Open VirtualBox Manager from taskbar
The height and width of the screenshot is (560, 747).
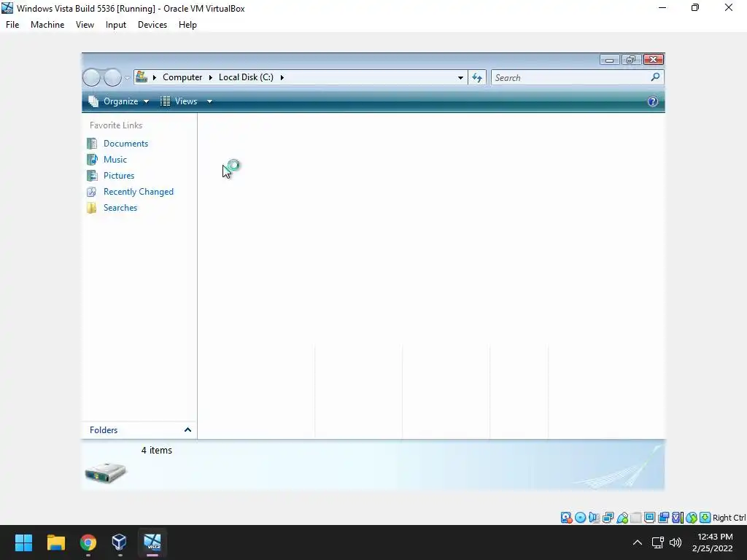coord(119,542)
